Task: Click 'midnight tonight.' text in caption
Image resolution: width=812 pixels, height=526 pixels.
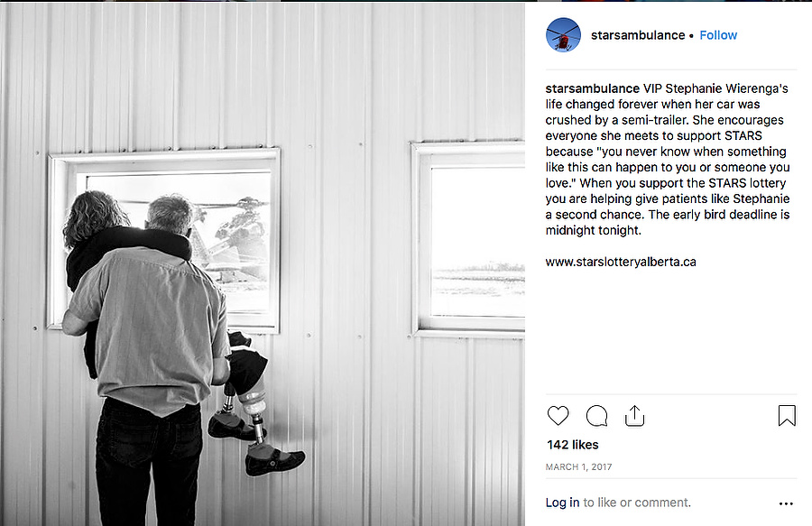Action: pyautogui.click(x=593, y=230)
